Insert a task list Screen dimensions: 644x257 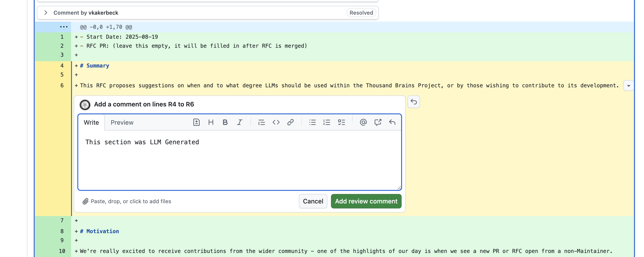341,122
